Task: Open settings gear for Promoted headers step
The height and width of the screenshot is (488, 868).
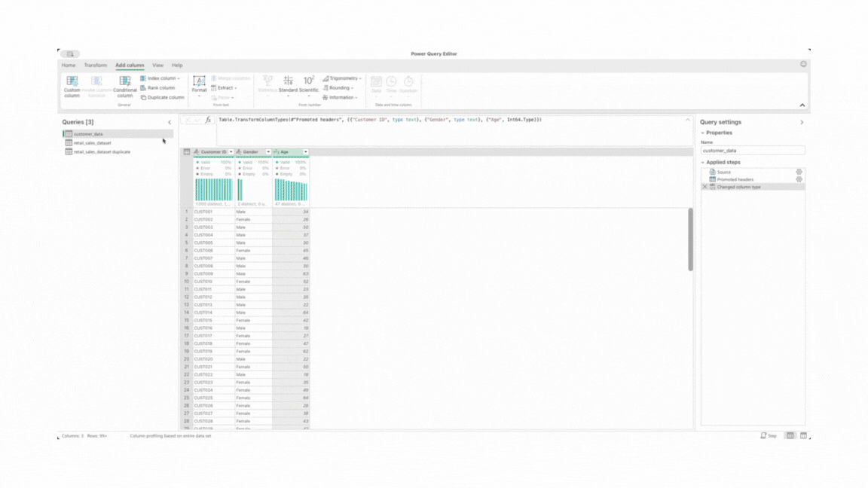Action: pyautogui.click(x=799, y=179)
